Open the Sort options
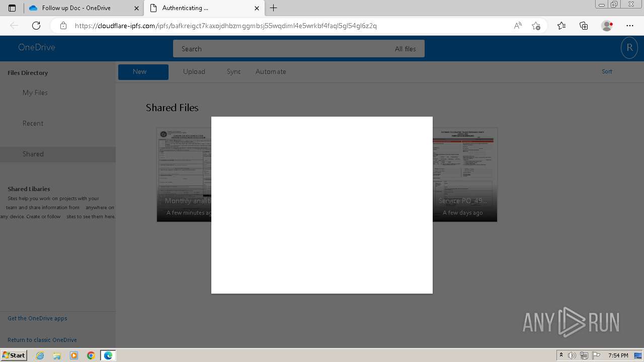 pyautogui.click(x=607, y=71)
